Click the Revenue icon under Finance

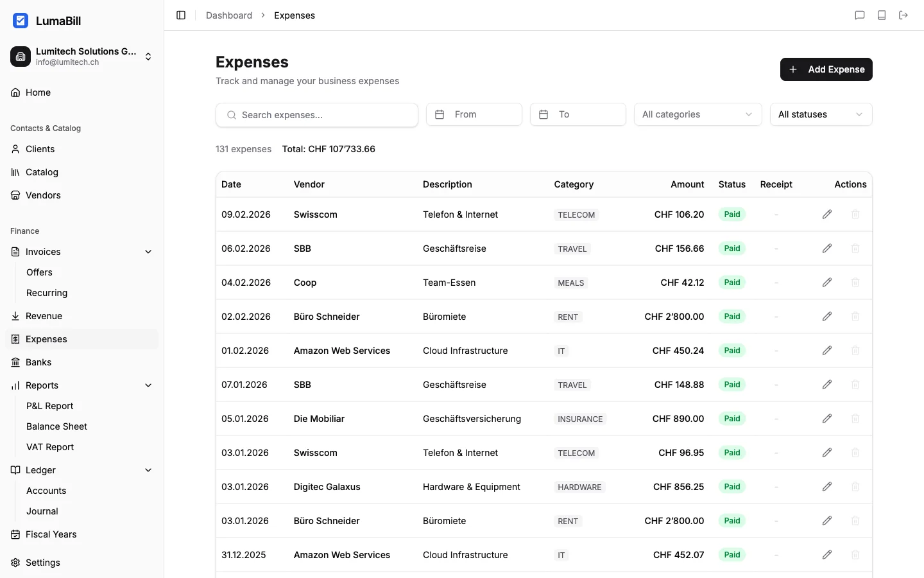click(15, 316)
